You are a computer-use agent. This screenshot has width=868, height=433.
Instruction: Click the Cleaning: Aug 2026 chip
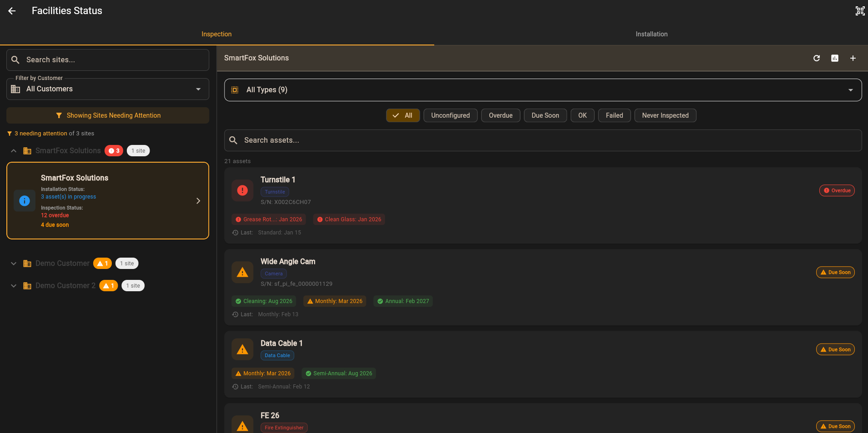click(x=264, y=301)
